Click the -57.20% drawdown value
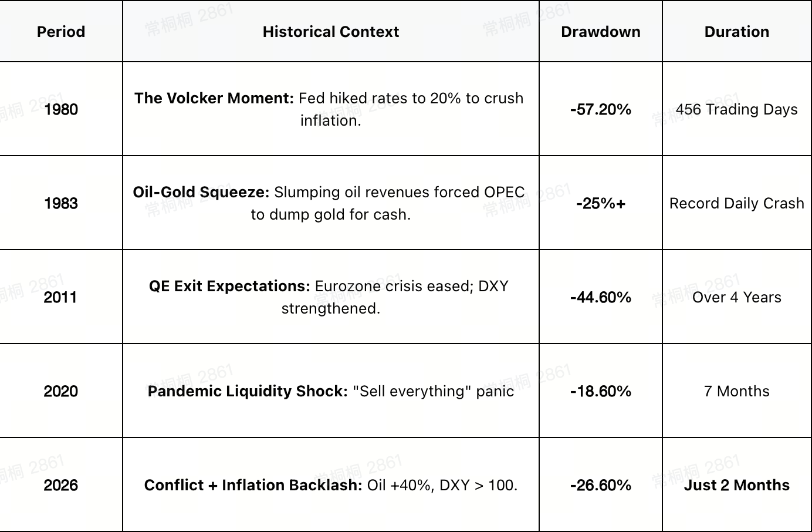 click(x=601, y=109)
